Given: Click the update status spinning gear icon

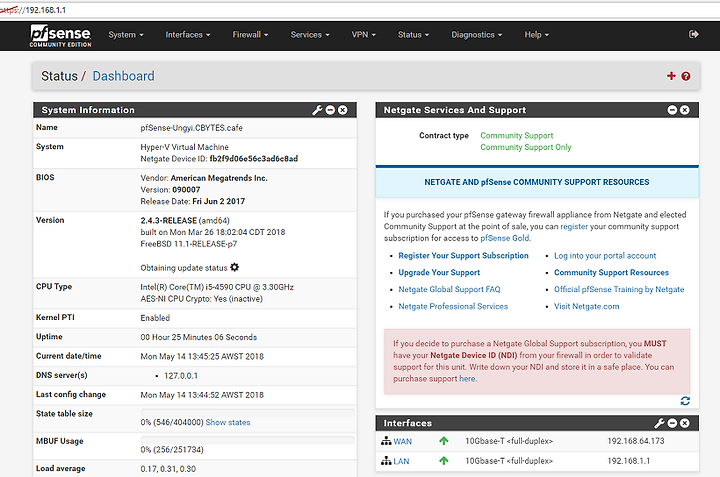Looking at the screenshot, I should (x=235, y=267).
